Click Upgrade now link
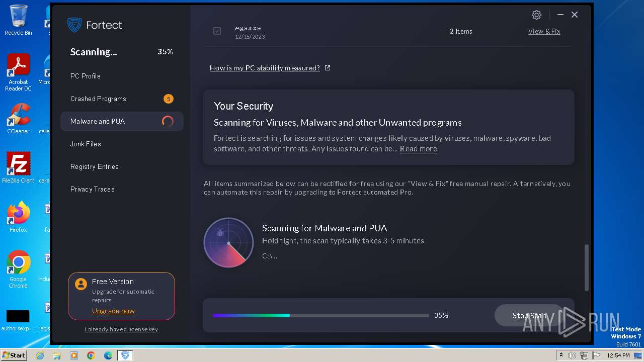The image size is (644, 362). tap(113, 311)
